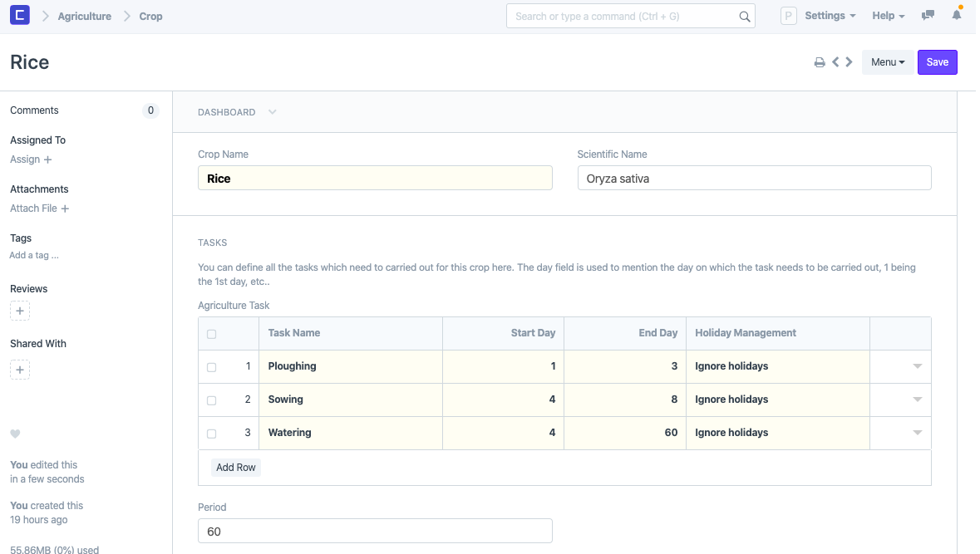
Task: Click the ERPNext home logo icon
Action: (x=20, y=16)
